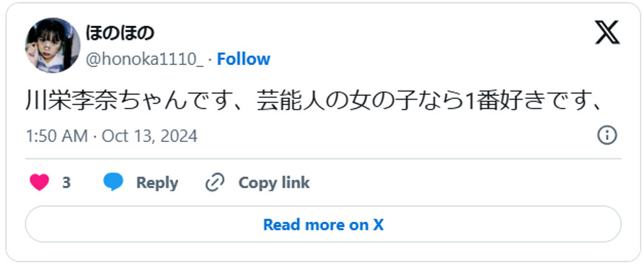Like the tweet with the pink heart icon
The image size is (644, 271).
coord(40,183)
